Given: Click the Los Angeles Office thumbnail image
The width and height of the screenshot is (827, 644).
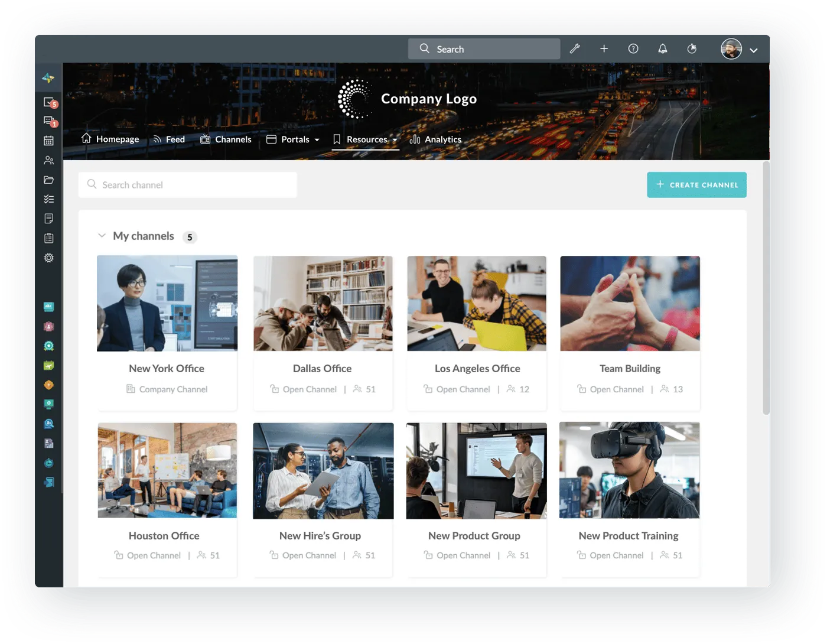Looking at the screenshot, I should tap(477, 303).
